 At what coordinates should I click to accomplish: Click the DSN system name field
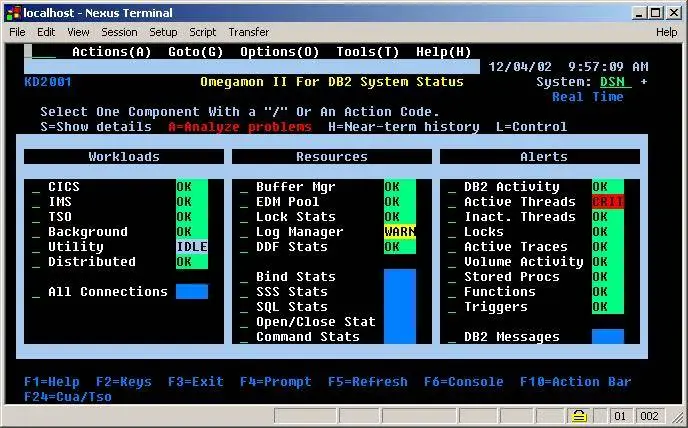pos(616,82)
